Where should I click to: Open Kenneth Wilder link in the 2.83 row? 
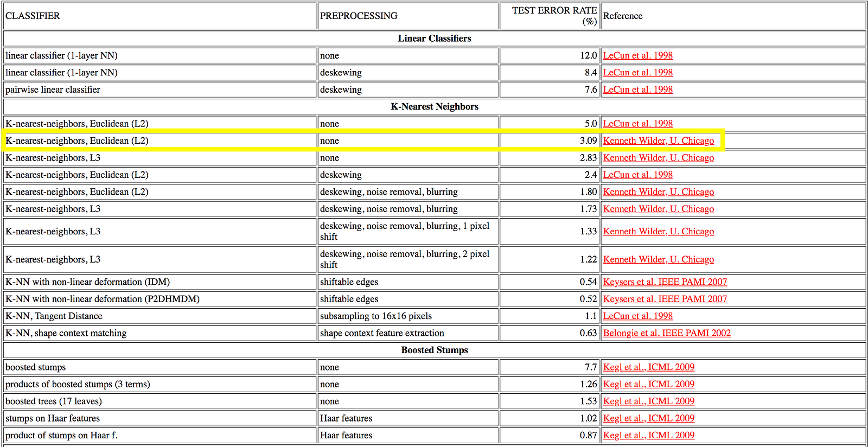pyautogui.click(x=659, y=158)
